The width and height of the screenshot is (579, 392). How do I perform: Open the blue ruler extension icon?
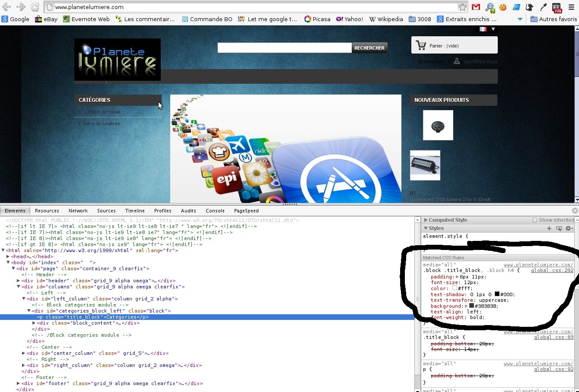[x=516, y=7]
